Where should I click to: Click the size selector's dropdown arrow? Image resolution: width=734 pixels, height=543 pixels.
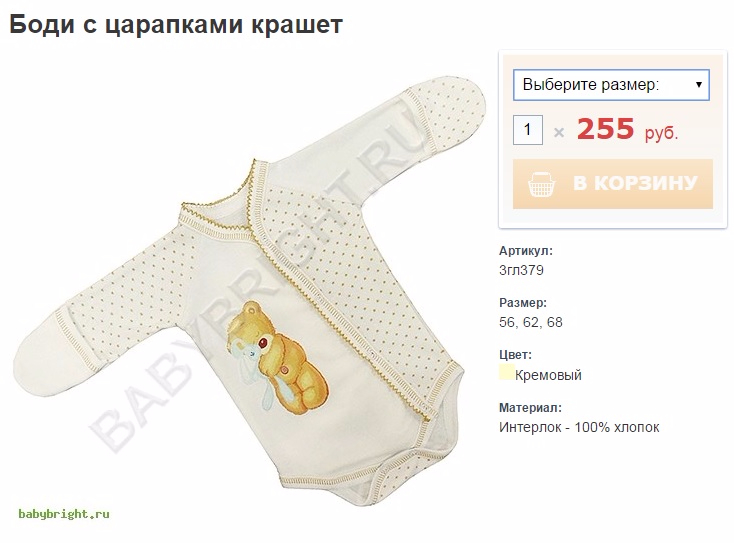pos(698,85)
